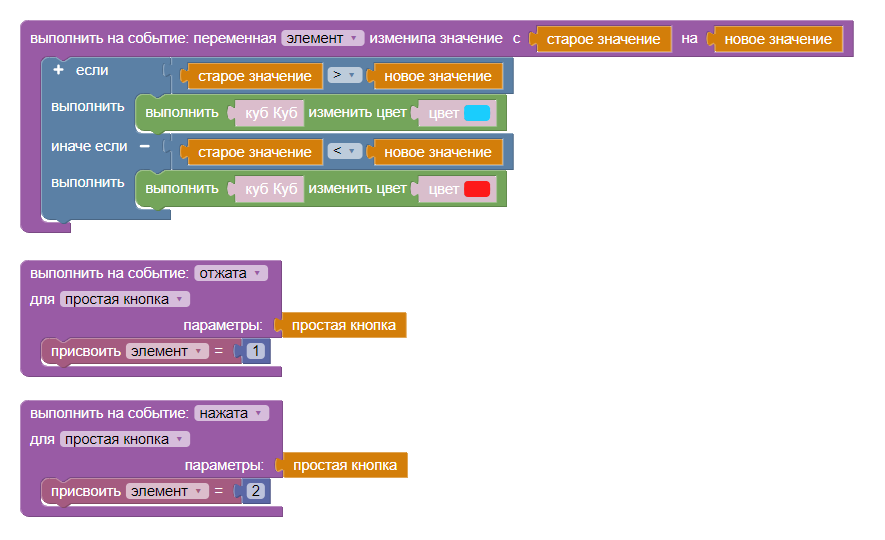This screenshot has width=885, height=540.
Task: Select the новое значение block in the top header row
Action: (777, 39)
